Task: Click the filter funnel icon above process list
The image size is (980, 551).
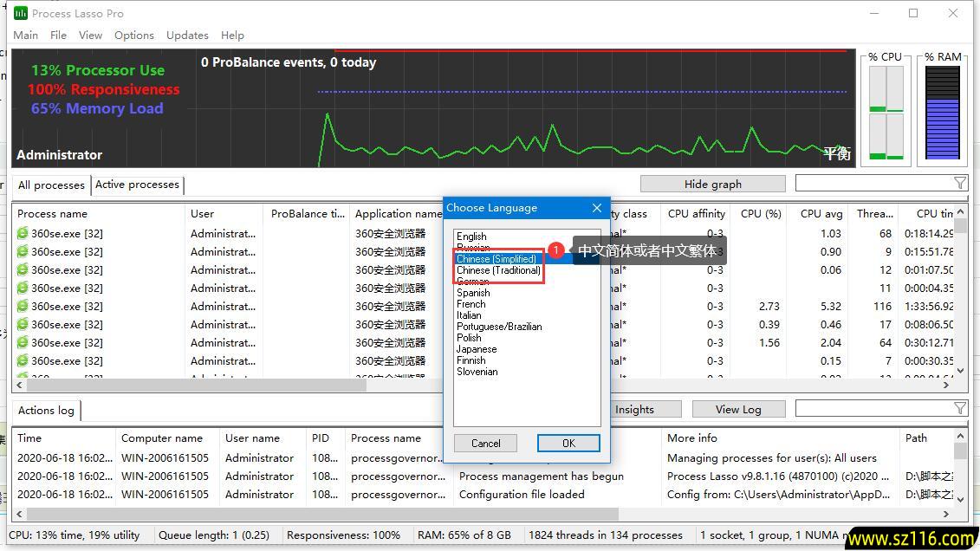Action: [959, 183]
